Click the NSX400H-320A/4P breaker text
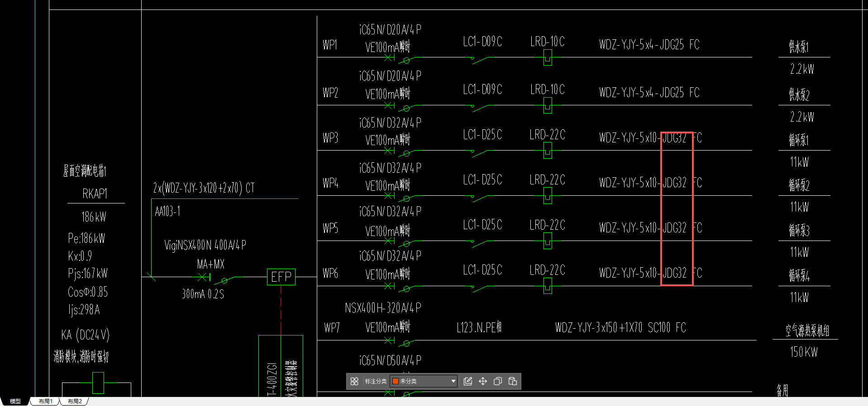The height and width of the screenshot is (406, 868). (383, 308)
